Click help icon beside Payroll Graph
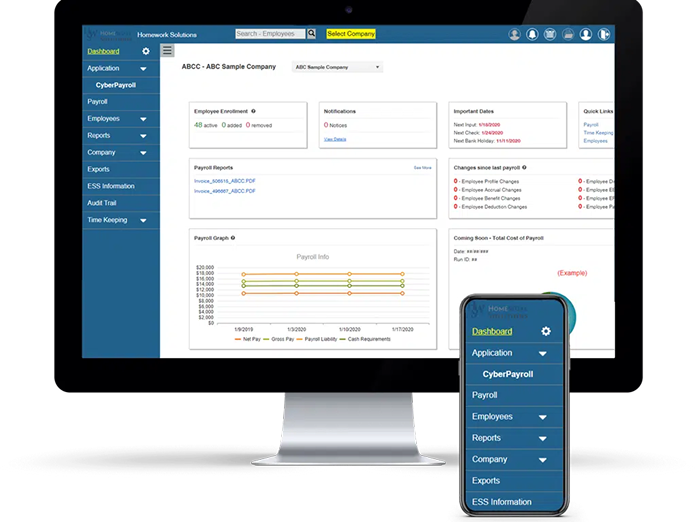 pos(233,238)
